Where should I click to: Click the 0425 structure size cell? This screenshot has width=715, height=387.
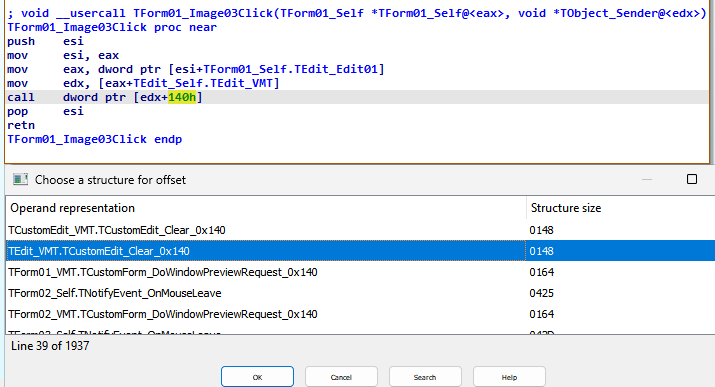[541, 293]
